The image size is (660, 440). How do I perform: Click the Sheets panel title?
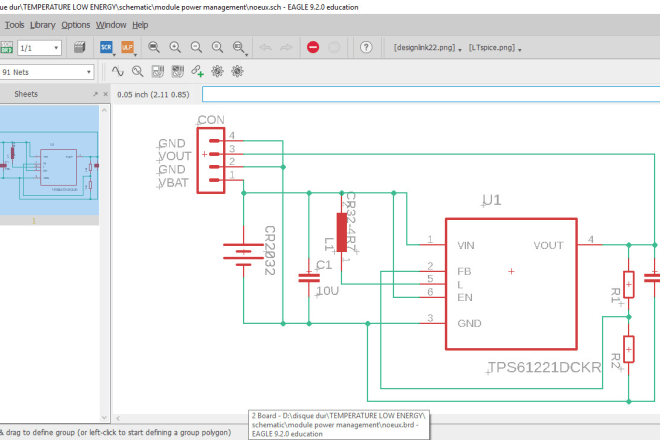point(26,94)
